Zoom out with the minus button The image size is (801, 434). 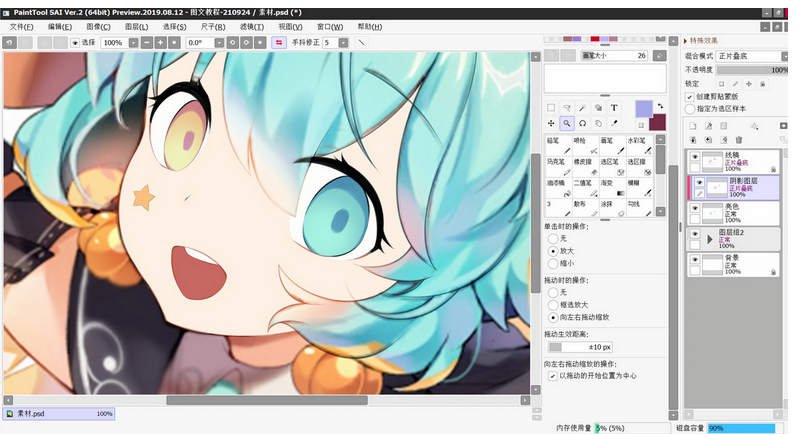tap(147, 43)
